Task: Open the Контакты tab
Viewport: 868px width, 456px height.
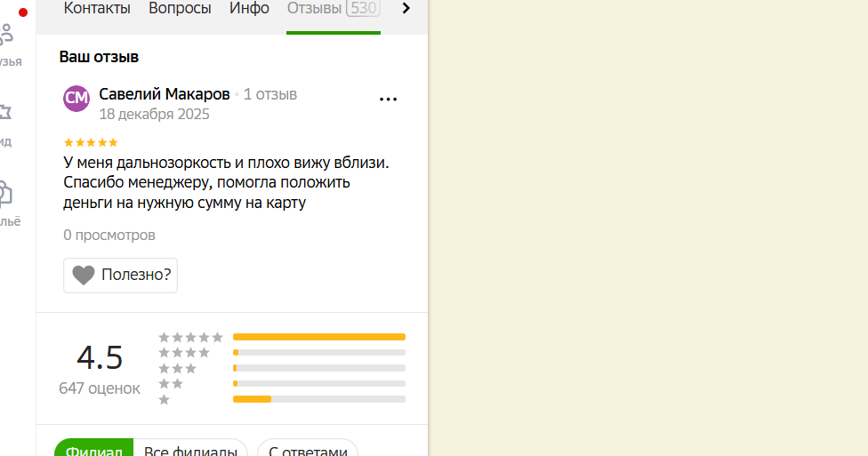Action: 97,8
